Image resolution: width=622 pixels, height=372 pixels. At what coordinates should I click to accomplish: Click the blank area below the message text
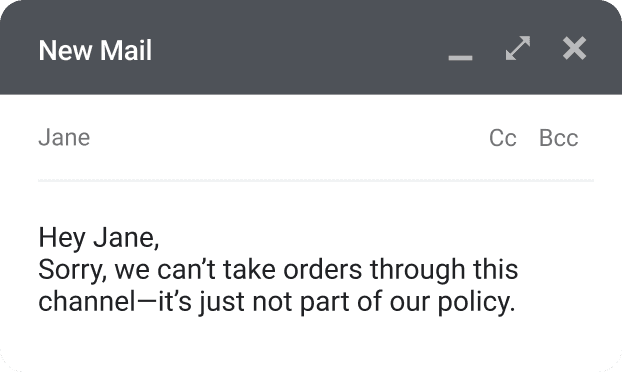tap(311, 343)
